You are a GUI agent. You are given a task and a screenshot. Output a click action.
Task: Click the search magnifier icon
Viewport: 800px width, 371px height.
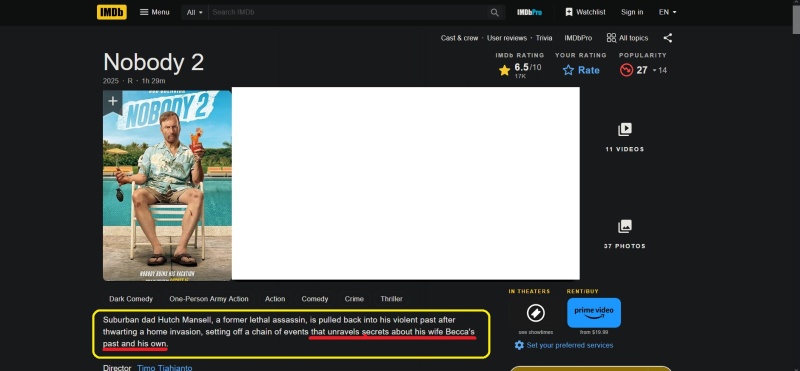(x=494, y=12)
